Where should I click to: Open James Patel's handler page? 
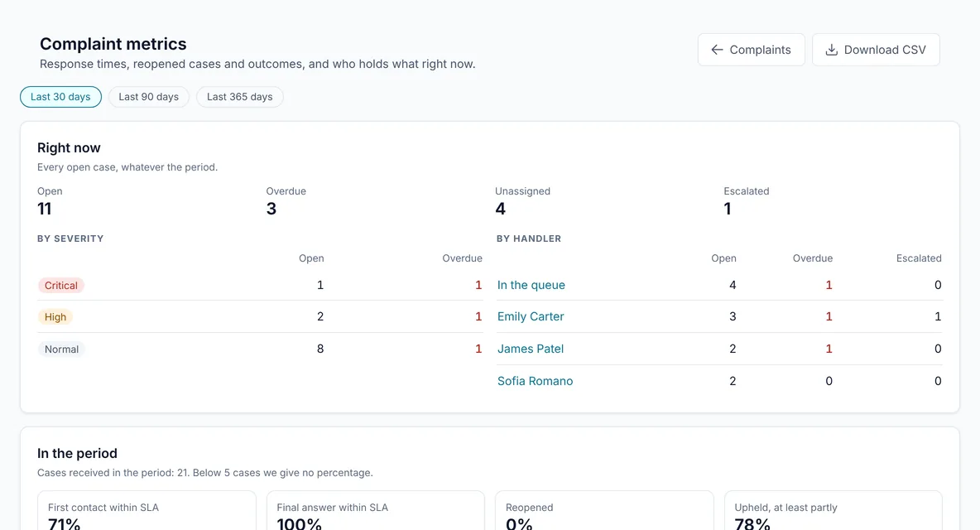(531, 349)
